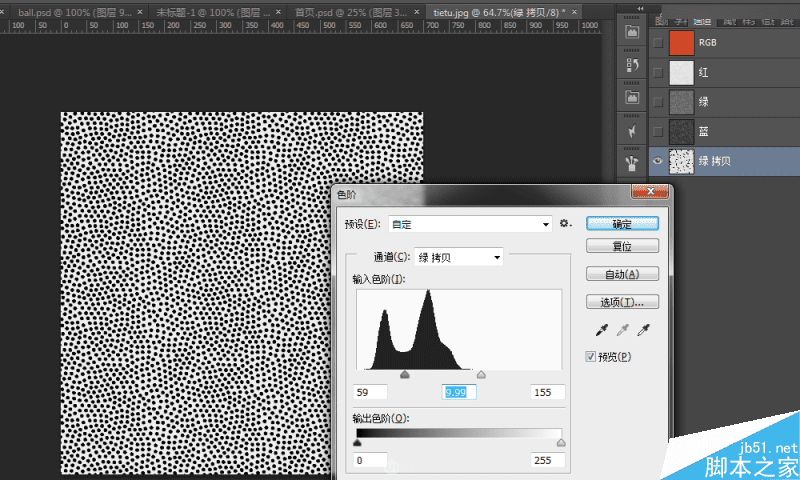Image resolution: width=800 pixels, height=480 pixels.
Task: Pick the gray point eyedropper in Levels
Action: click(x=621, y=331)
